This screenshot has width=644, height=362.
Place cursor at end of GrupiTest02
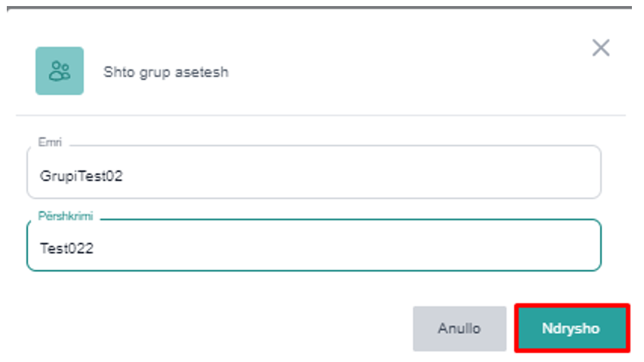[124, 176]
